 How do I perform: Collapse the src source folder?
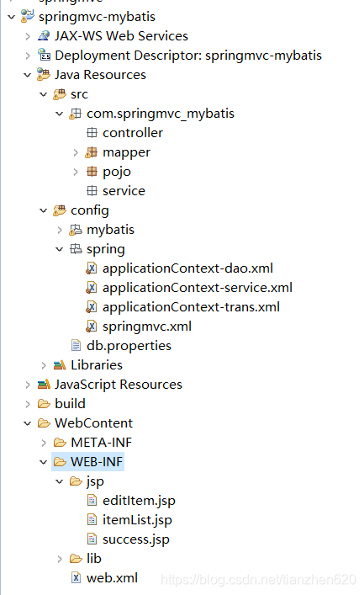coord(43,94)
